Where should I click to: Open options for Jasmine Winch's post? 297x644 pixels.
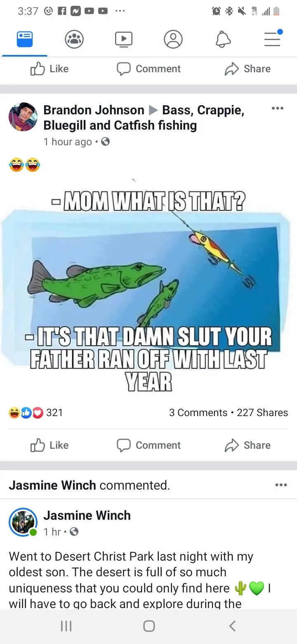[x=280, y=485]
